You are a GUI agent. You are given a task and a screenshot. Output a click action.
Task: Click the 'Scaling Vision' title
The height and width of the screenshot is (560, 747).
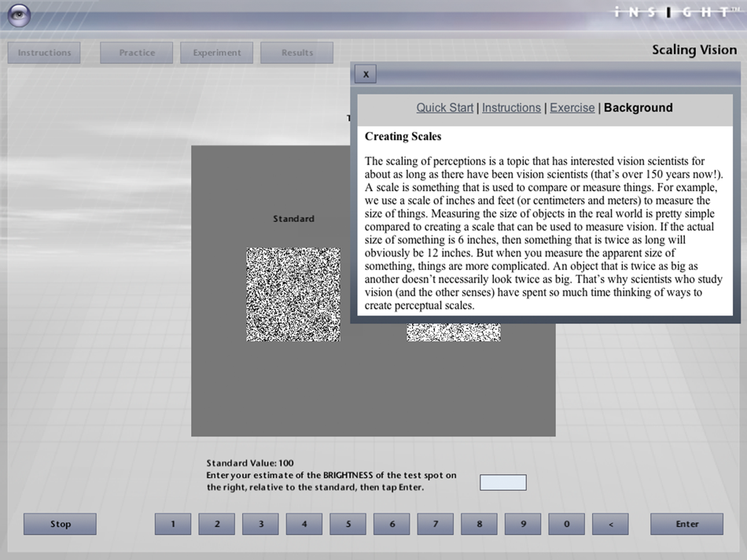pyautogui.click(x=694, y=50)
